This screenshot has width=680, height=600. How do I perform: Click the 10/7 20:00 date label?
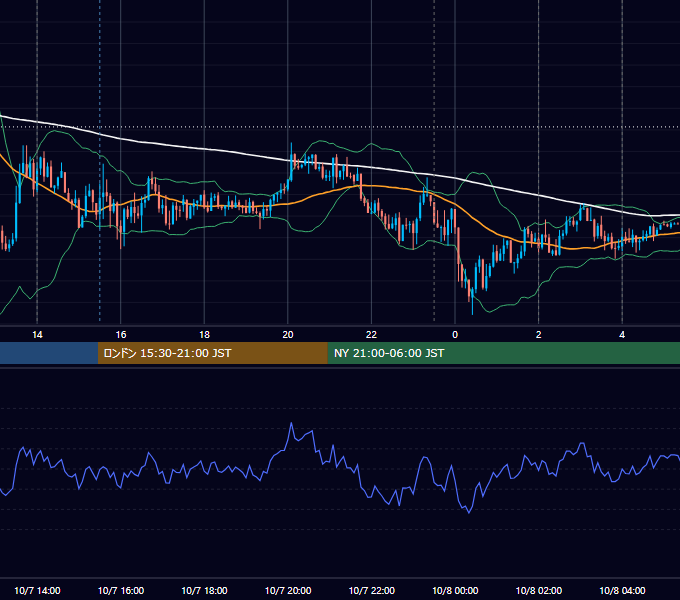288,590
